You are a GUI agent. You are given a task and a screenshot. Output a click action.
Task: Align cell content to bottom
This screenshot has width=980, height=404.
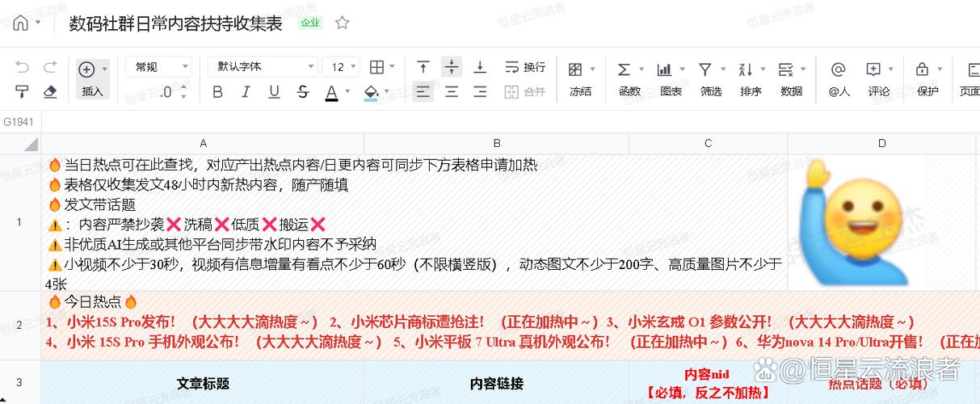[x=480, y=67]
